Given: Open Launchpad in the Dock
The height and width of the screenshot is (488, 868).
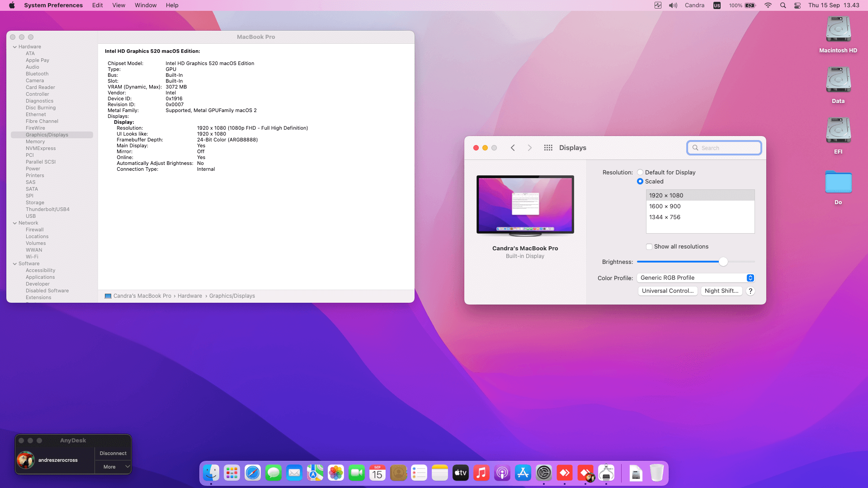Looking at the screenshot, I should pyautogui.click(x=232, y=473).
